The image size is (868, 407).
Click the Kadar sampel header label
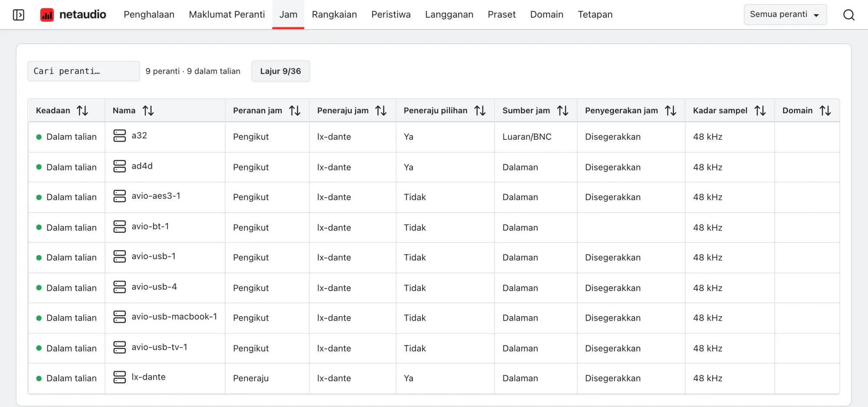click(x=720, y=111)
